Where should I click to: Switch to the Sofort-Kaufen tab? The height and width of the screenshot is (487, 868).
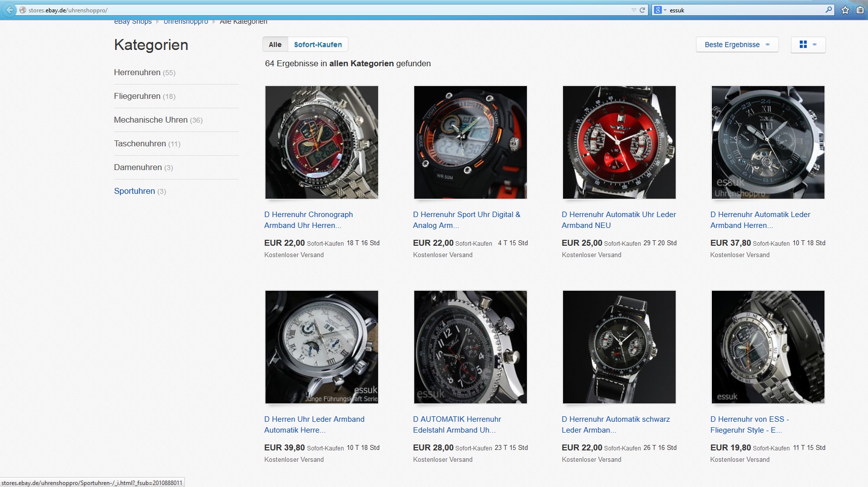coord(318,44)
